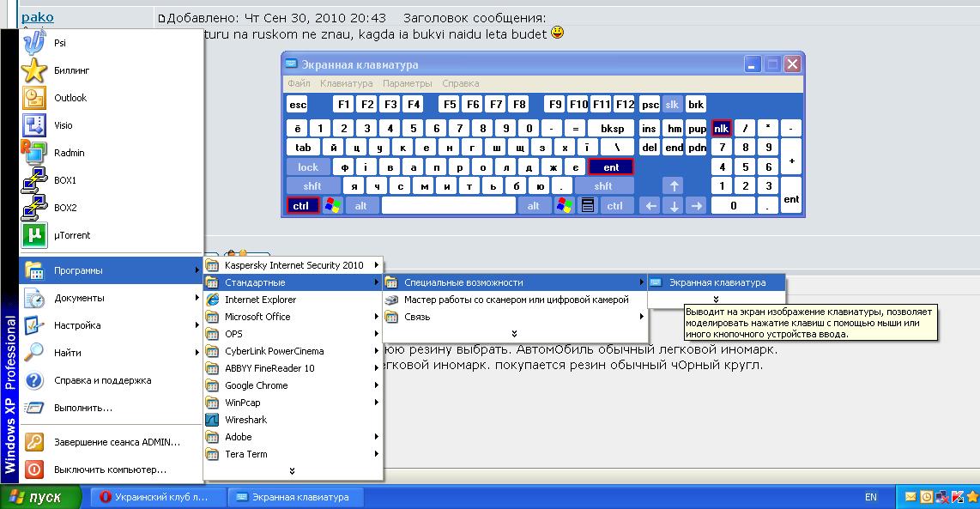Screen dimensions: 980x509
Task: Select Экранная клавиатура menu entry
Action: [x=717, y=282]
